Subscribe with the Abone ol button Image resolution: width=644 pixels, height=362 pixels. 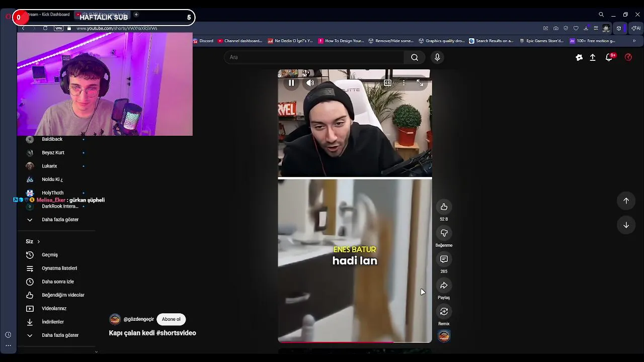pos(171,319)
